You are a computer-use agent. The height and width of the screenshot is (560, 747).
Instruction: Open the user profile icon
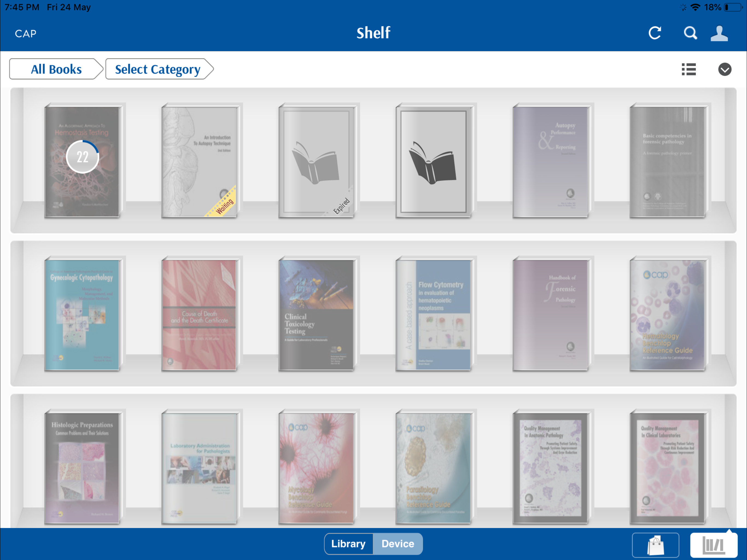click(719, 33)
